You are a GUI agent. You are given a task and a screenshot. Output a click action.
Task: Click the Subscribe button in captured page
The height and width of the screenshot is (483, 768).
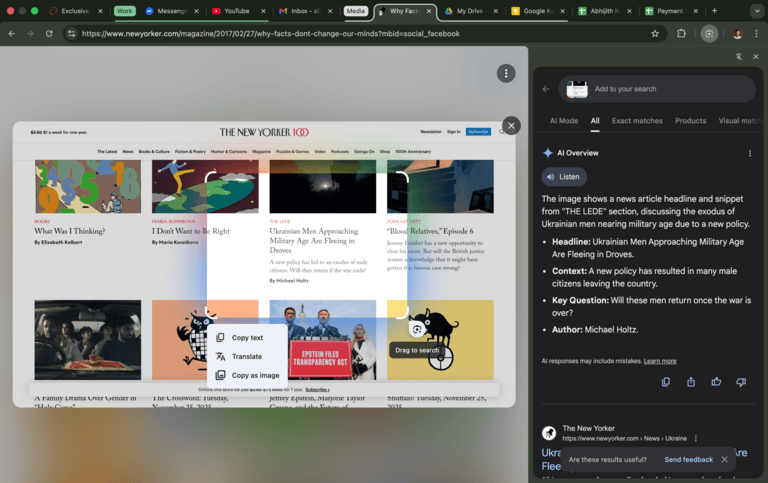tap(478, 132)
